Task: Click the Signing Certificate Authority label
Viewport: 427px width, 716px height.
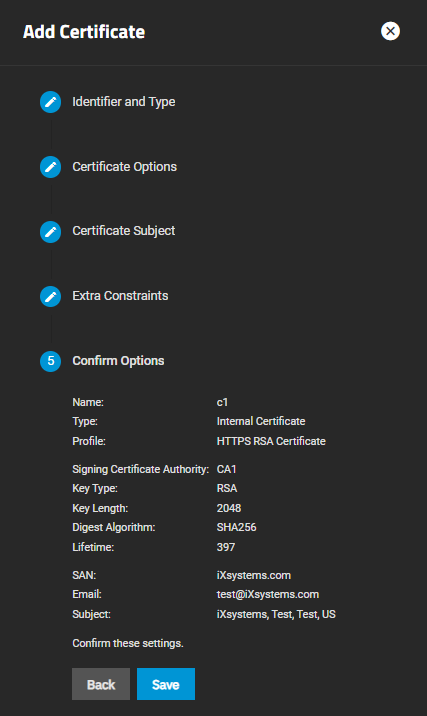Action: [x=141, y=469]
